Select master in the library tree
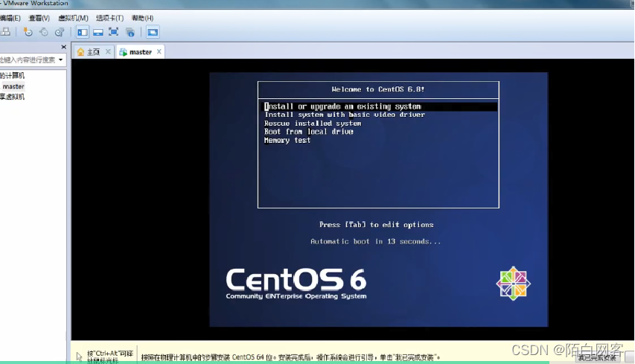The image size is (635, 364). tap(13, 86)
